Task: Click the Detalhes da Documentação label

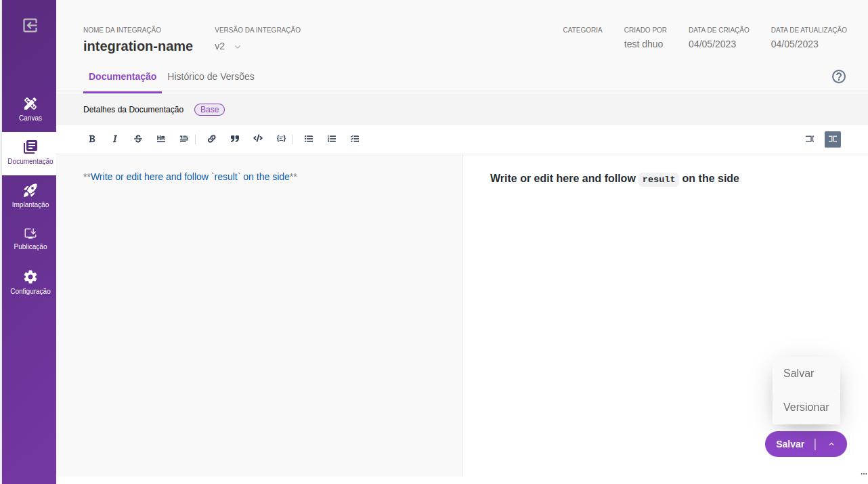Action: coord(133,110)
